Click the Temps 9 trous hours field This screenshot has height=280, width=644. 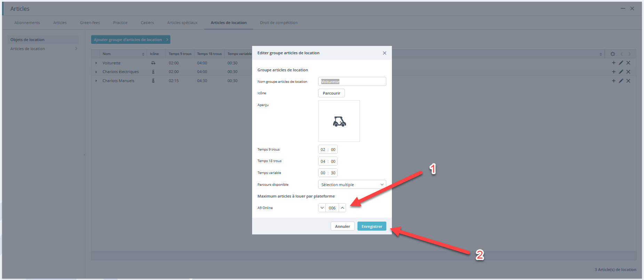323,150
